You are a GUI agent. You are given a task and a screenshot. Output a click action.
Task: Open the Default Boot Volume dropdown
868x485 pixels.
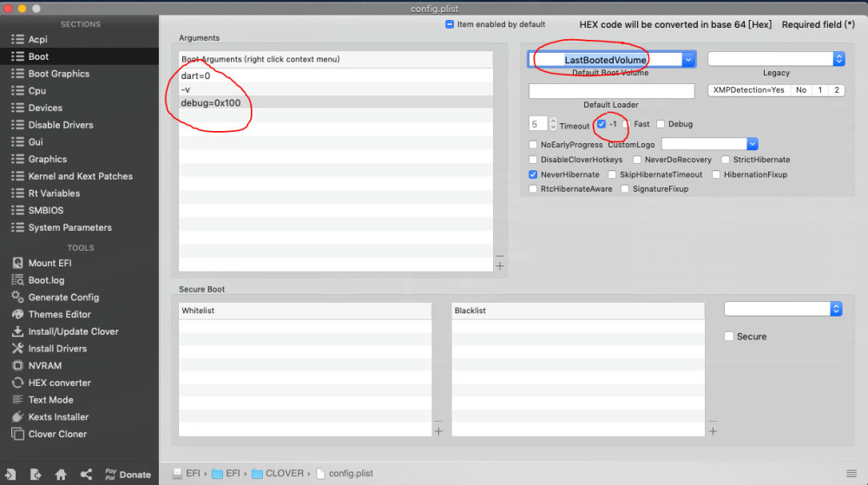pos(688,59)
